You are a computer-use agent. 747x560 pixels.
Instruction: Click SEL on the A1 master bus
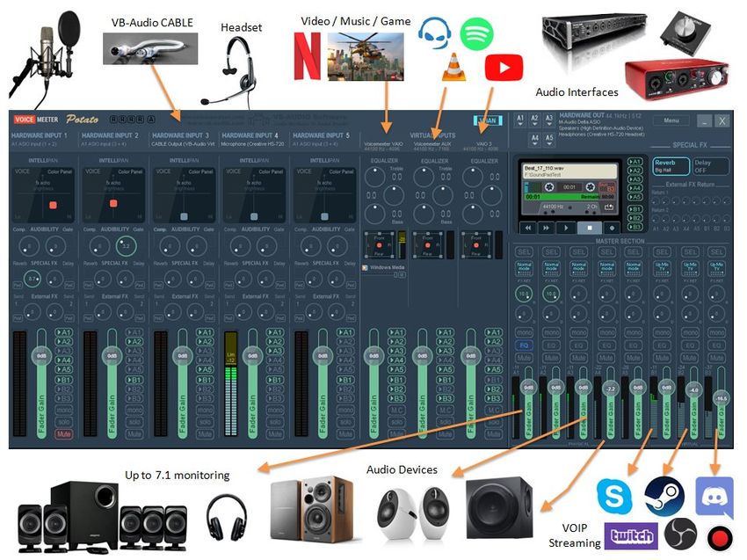coord(524,252)
